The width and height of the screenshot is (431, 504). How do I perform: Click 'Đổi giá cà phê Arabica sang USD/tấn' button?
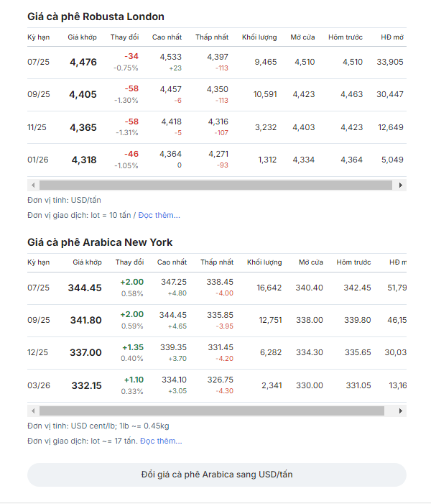[217, 475]
